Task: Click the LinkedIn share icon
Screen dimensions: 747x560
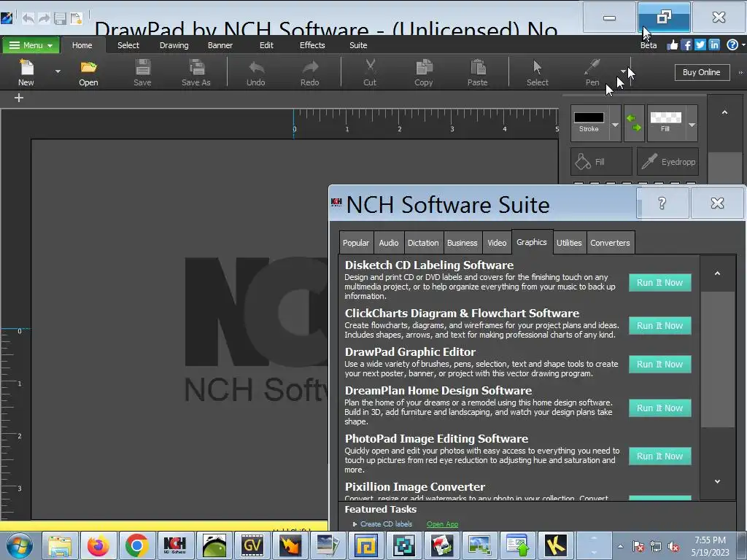Action: (x=713, y=44)
